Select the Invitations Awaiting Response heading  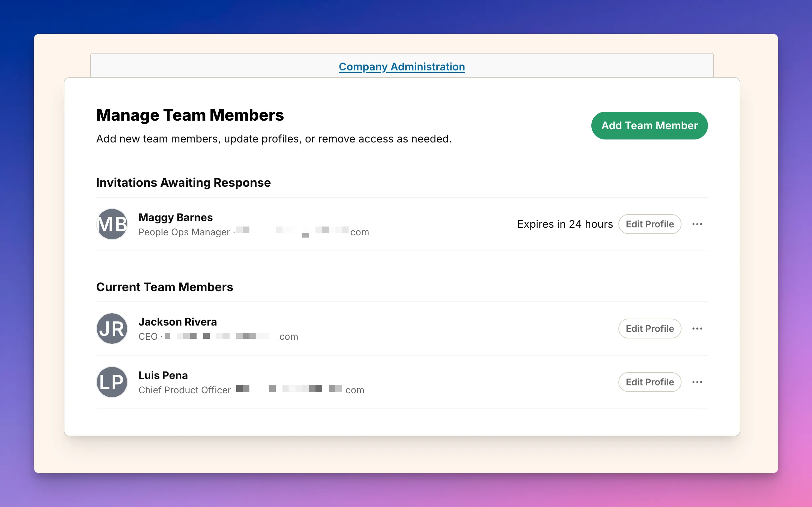[184, 183]
